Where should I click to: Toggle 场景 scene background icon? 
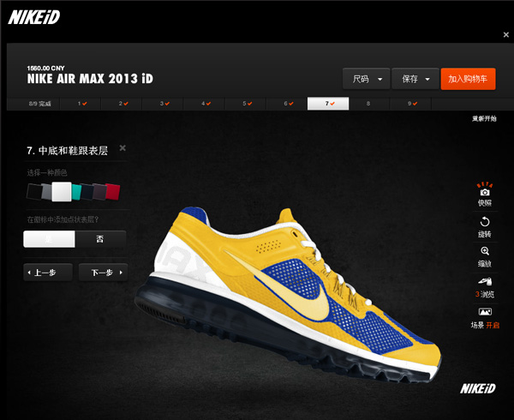coord(485,318)
